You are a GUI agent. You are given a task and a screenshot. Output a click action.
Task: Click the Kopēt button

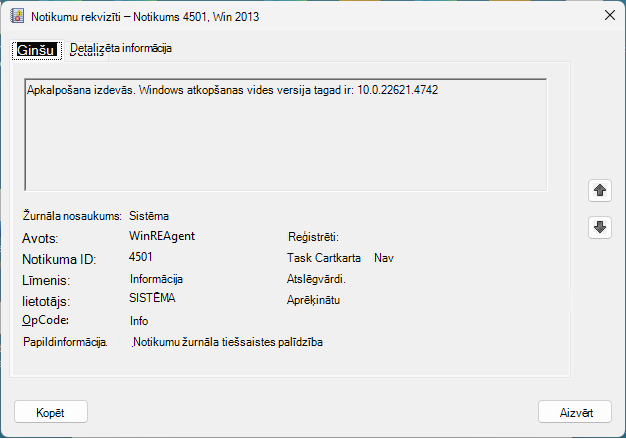tap(51, 412)
